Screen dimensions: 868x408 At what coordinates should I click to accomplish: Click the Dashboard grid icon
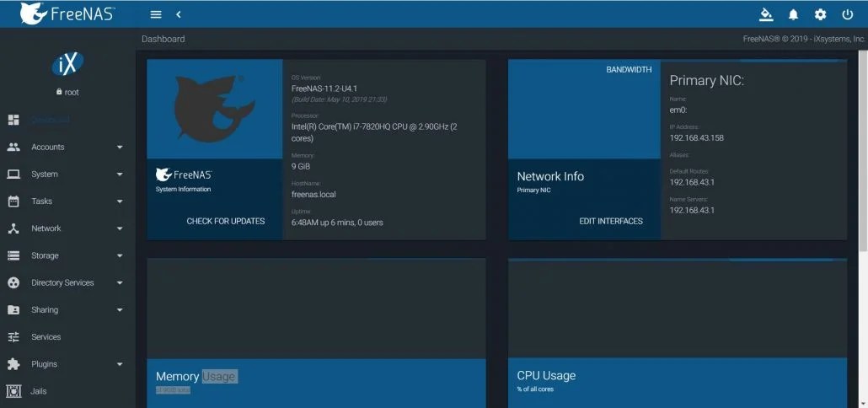[13, 120]
